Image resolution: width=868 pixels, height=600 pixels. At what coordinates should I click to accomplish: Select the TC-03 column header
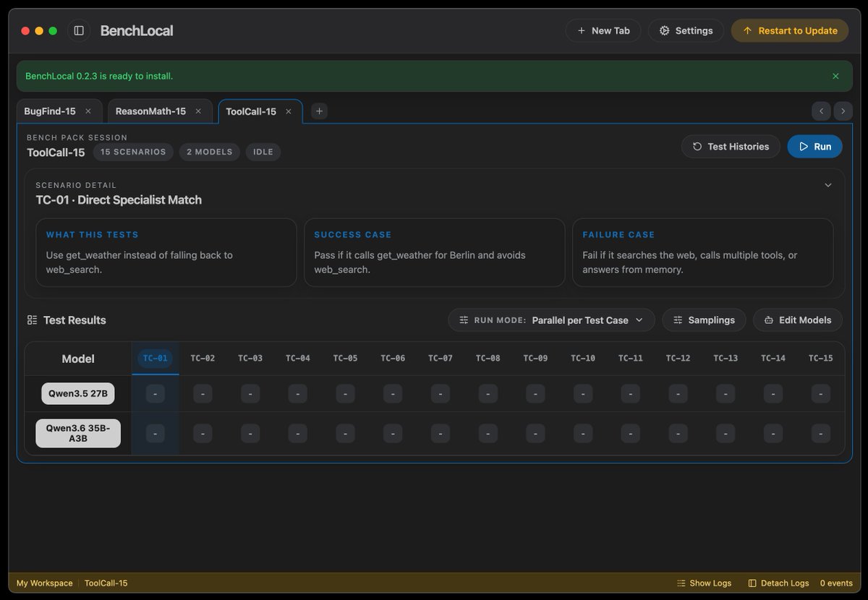click(x=250, y=358)
